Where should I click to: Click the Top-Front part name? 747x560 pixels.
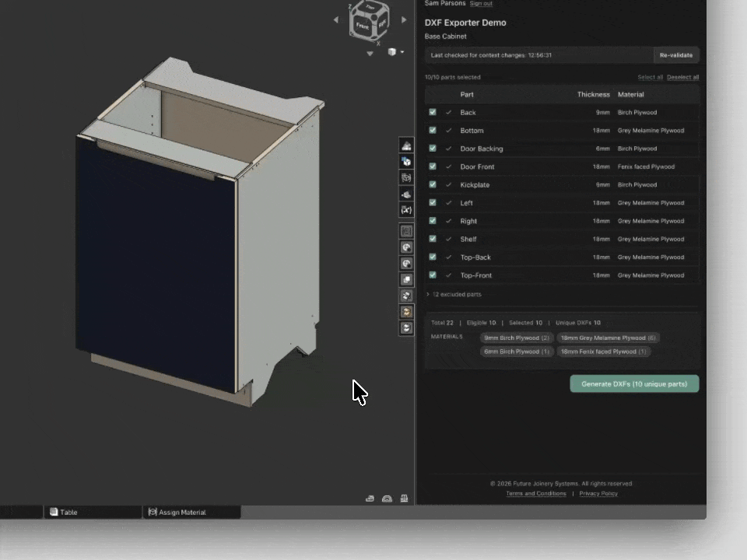coord(476,275)
